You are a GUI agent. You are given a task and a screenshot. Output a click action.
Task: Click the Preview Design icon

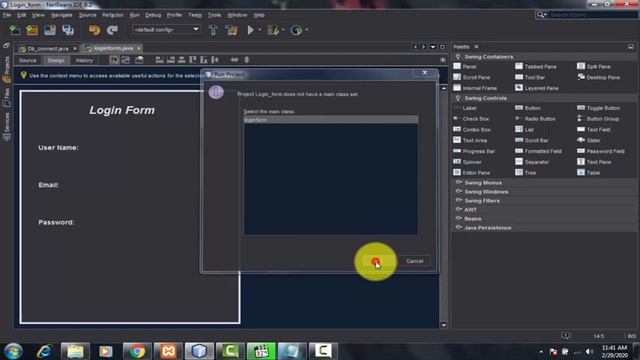coord(139,60)
